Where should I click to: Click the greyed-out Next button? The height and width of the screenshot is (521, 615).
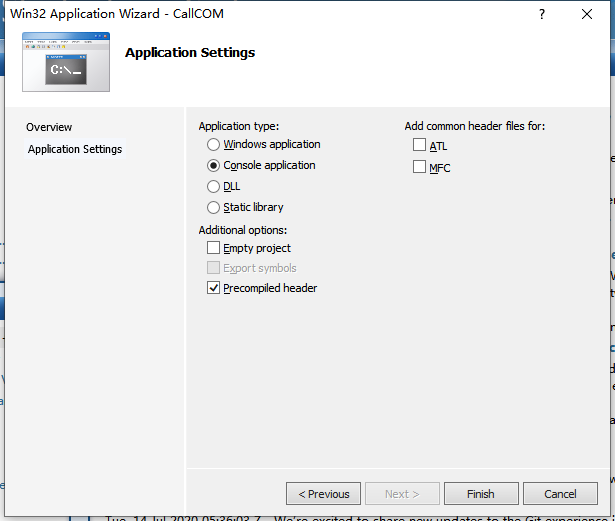click(x=402, y=494)
